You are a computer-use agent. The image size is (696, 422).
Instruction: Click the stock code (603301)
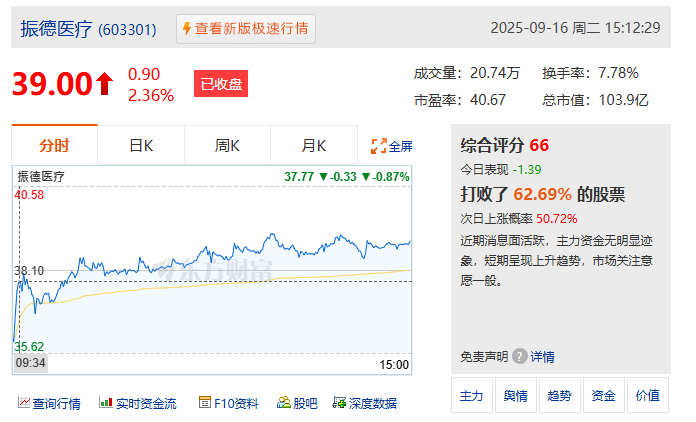[x=127, y=30]
